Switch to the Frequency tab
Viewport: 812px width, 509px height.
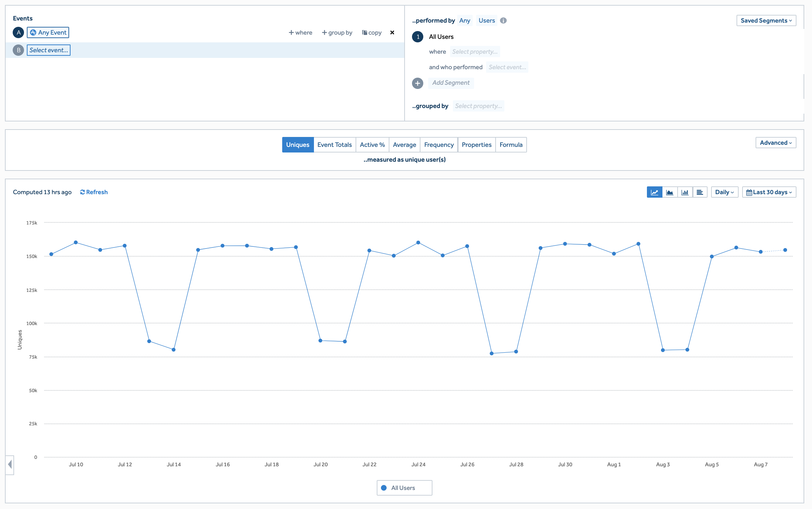point(439,145)
